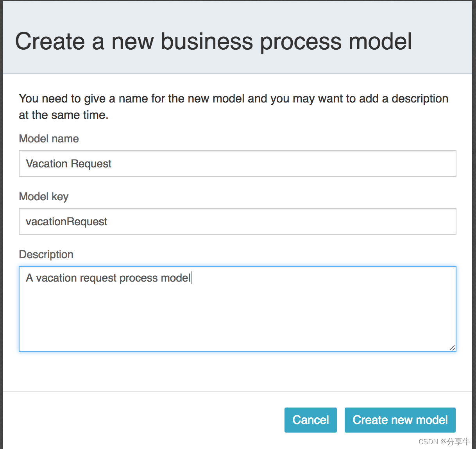476x449 pixels.
Task: Click the Description label
Action: (x=46, y=254)
